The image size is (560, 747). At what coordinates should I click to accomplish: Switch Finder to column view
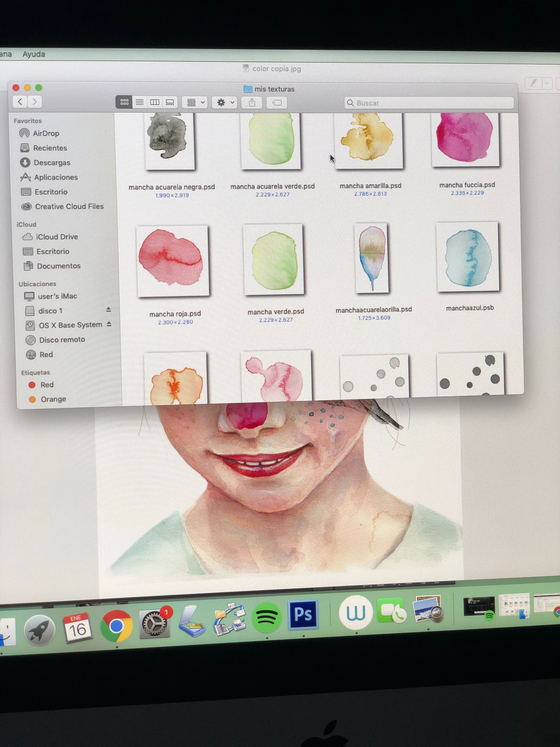pyautogui.click(x=155, y=102)
